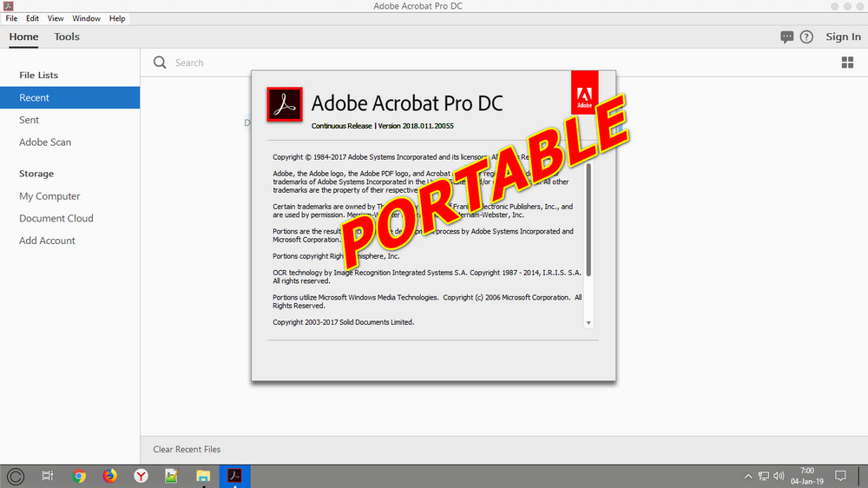Switch to the Home tab
The image size is (868, 488).
point(23,36)
